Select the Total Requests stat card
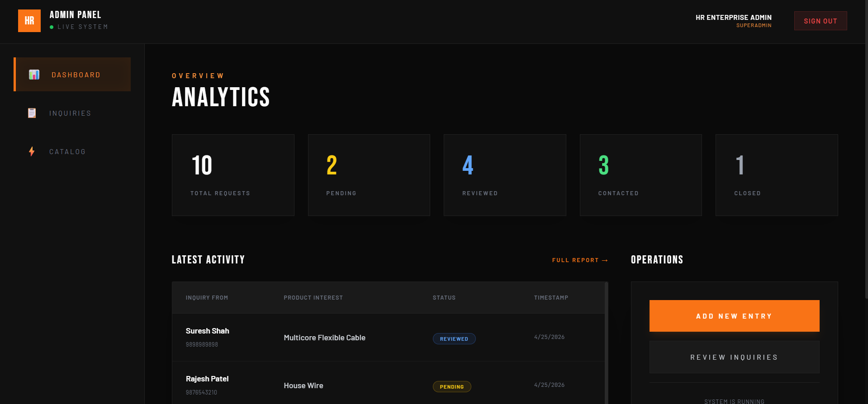Image resolution: width=868 pixels, height=404 pixels. click(233, 175)
